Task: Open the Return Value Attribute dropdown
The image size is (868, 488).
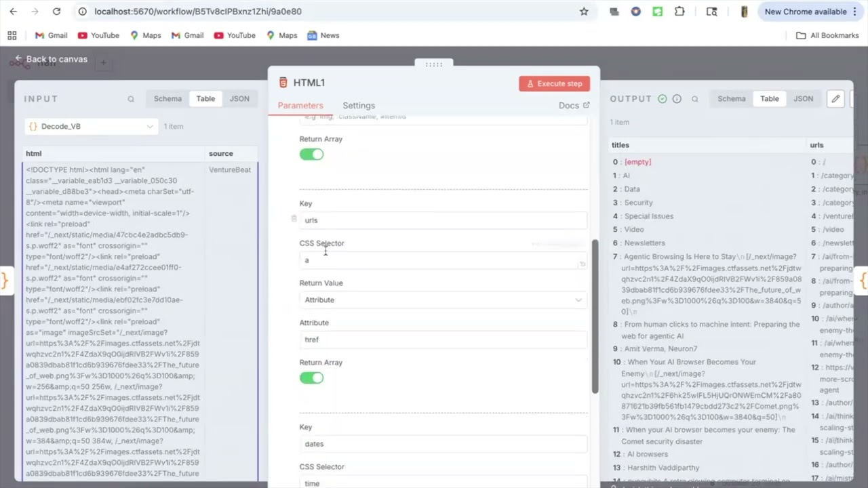Action: (443, 300)
